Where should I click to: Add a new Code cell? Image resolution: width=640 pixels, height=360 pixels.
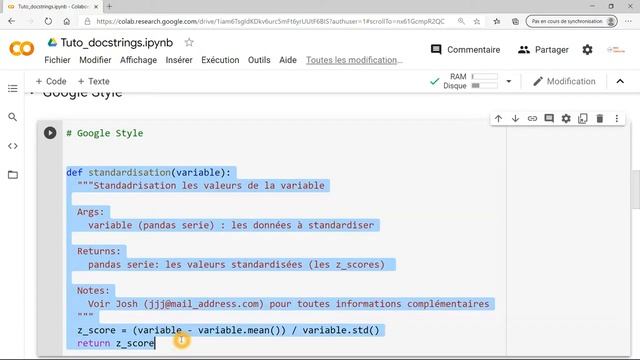(51, 81)
